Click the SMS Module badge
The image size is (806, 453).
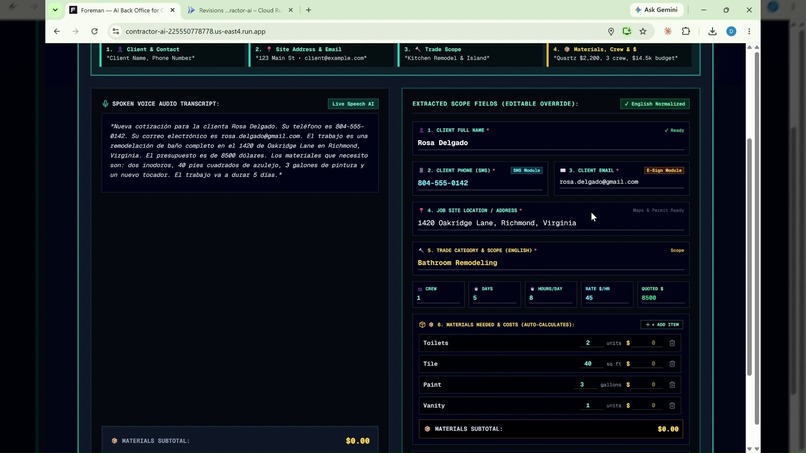526,170
